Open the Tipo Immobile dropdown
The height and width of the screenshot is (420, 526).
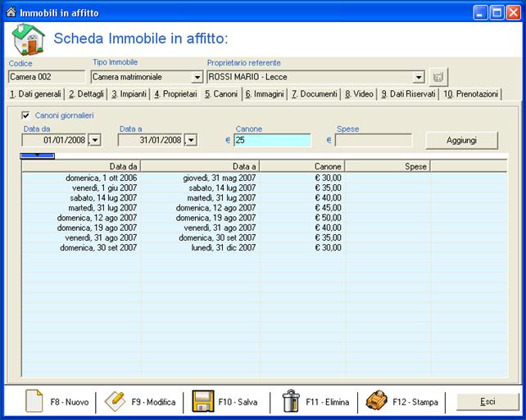tap(197, 78)
